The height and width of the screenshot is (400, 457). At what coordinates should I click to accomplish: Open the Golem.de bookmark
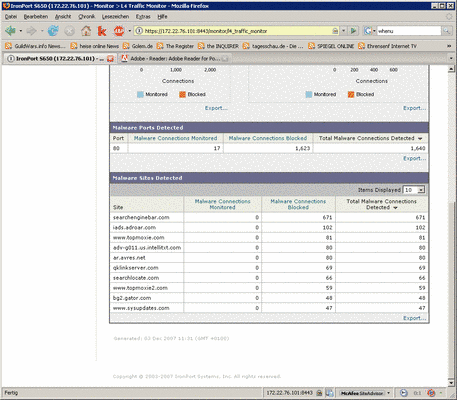pos(138,46)
